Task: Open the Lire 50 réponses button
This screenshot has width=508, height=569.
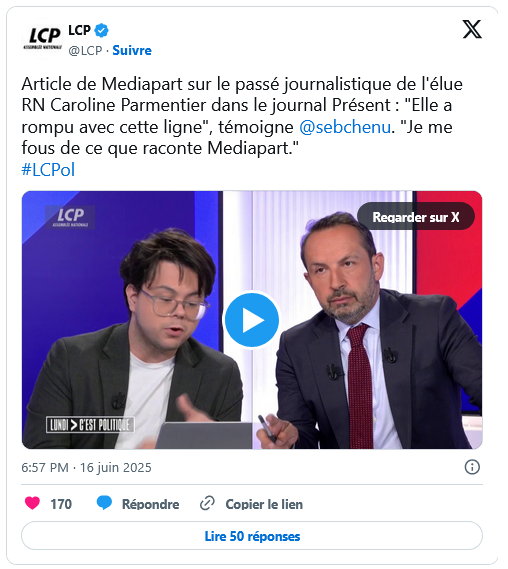Action: click(252, 536)
